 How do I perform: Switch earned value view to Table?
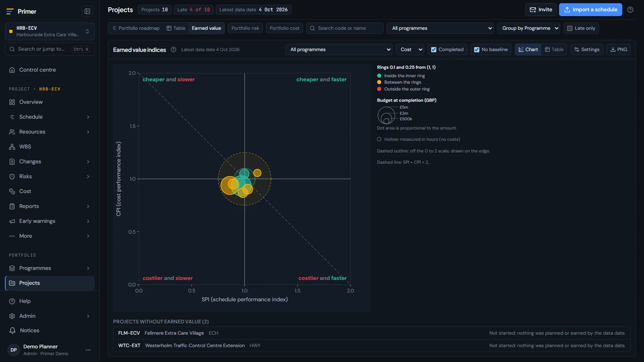pos(554,49)
